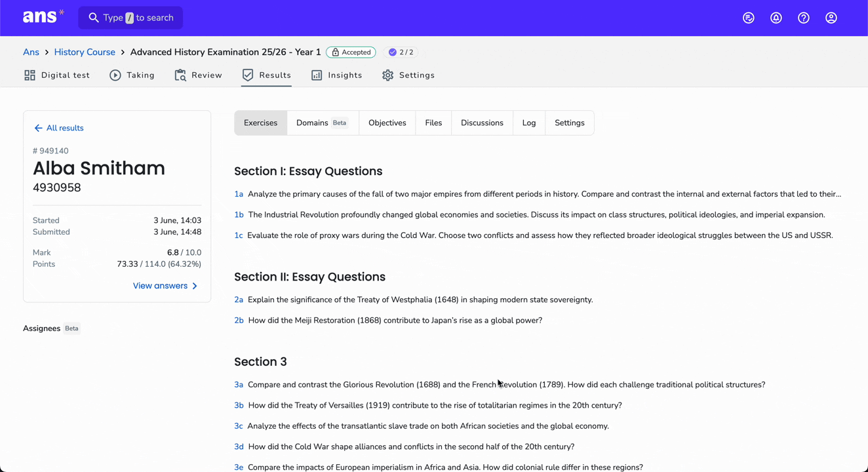Go to the Ans breadcrumb link
The height and width of the screenshot is (472, 868).
[x=31, y=52]
